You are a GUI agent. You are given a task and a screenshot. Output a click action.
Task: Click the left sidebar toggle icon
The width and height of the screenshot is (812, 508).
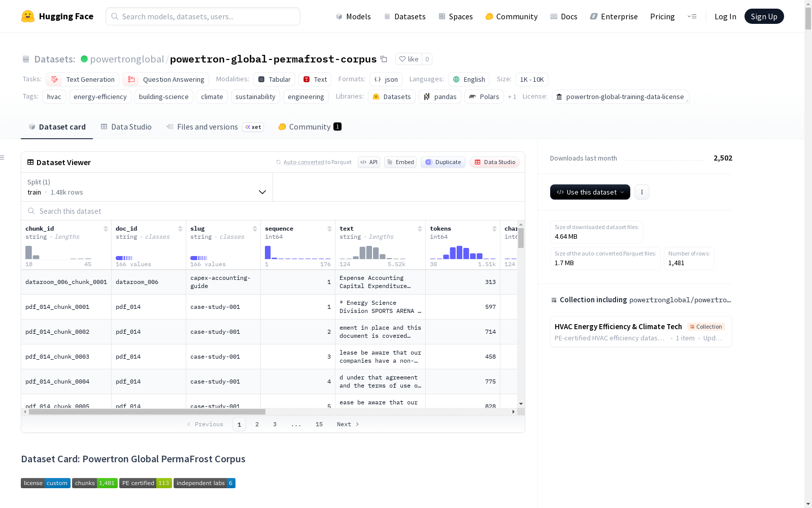(2, 157)
